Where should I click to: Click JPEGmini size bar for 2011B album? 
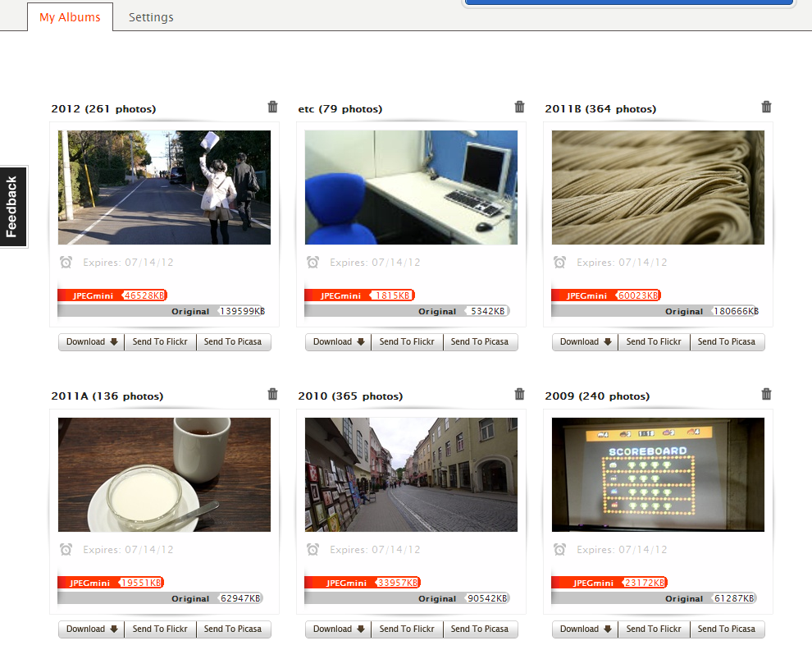tap(605, 295)
